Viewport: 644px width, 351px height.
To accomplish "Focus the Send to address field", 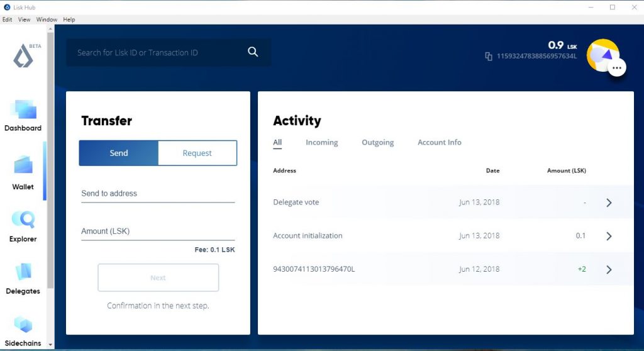I will (158, 194).
